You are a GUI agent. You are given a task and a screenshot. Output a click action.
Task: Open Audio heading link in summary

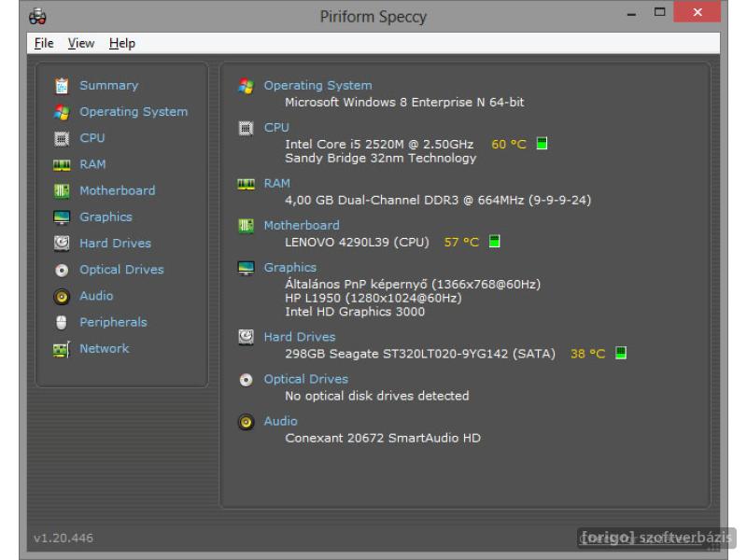[x=281, y=421]
